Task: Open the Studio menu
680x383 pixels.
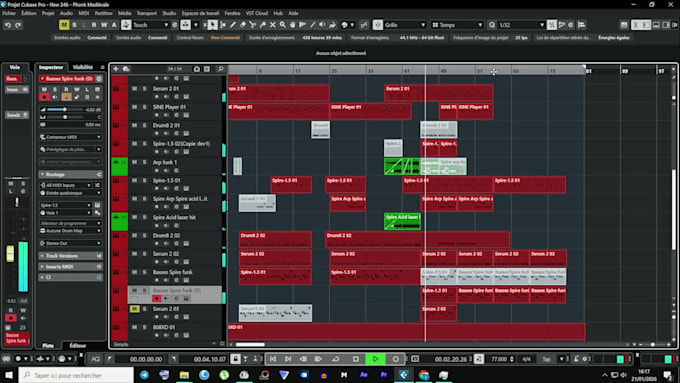Action: 169,13
